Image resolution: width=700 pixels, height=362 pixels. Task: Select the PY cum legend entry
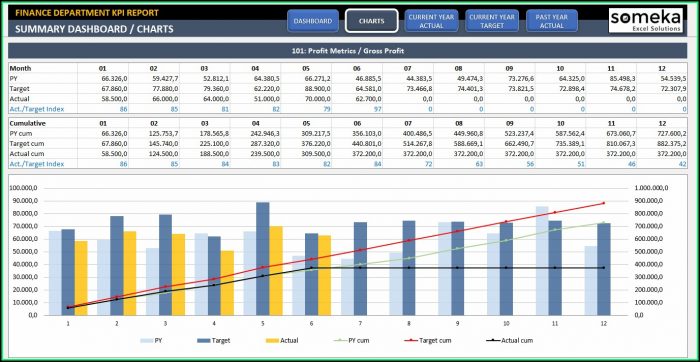coord(351,341)
